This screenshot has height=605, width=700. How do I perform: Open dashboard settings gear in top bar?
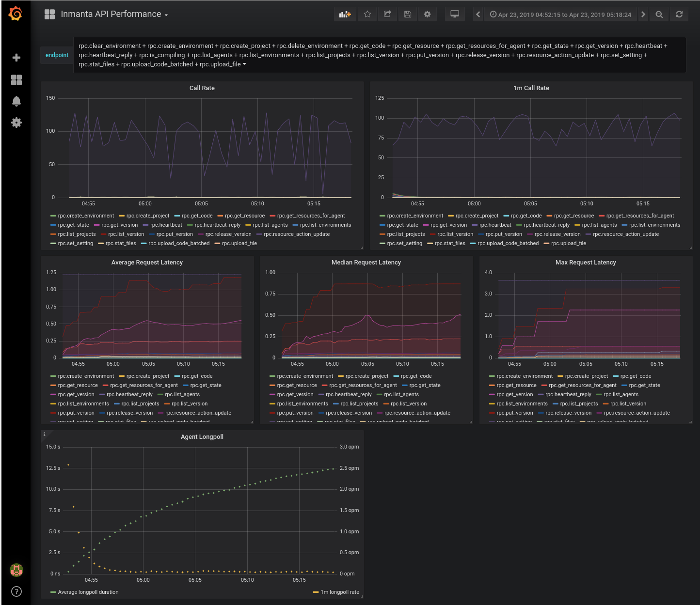click(427, 15)
